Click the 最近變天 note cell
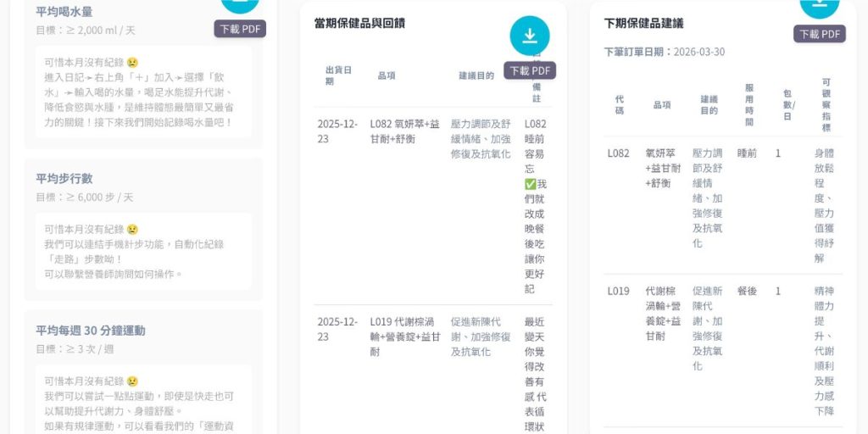 (x=536, y=375)
